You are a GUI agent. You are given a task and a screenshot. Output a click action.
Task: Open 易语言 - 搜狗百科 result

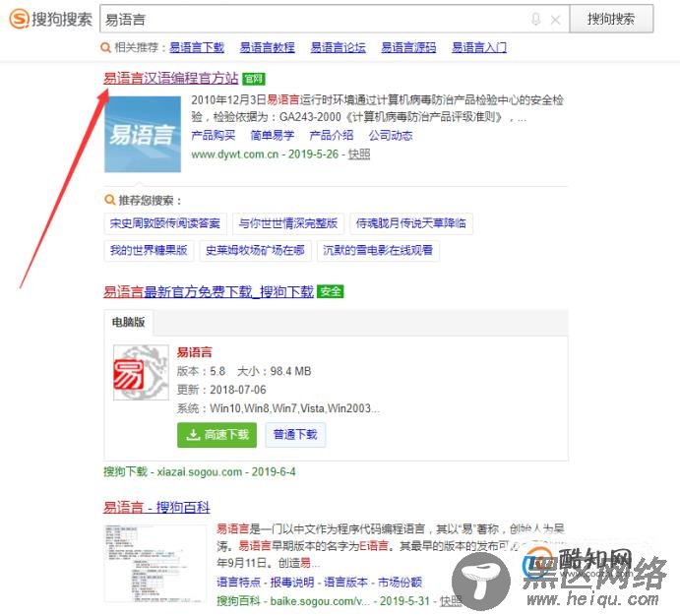click(x=156, y=507)
